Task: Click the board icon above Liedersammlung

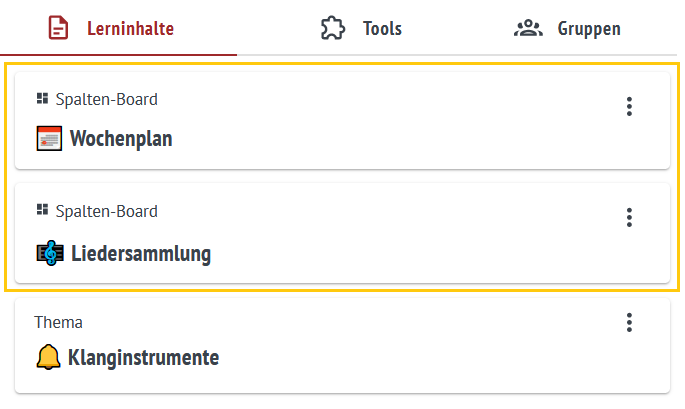Action: tap(42, 210)
